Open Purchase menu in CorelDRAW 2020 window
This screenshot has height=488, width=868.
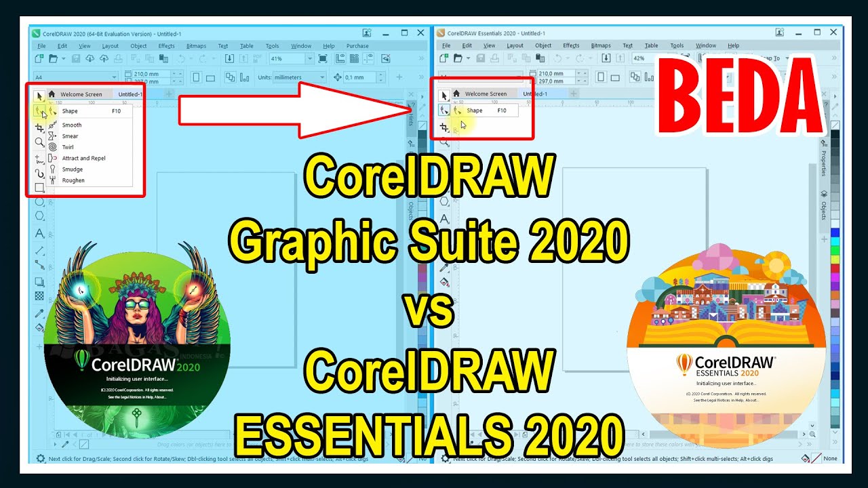click(357, 46)
